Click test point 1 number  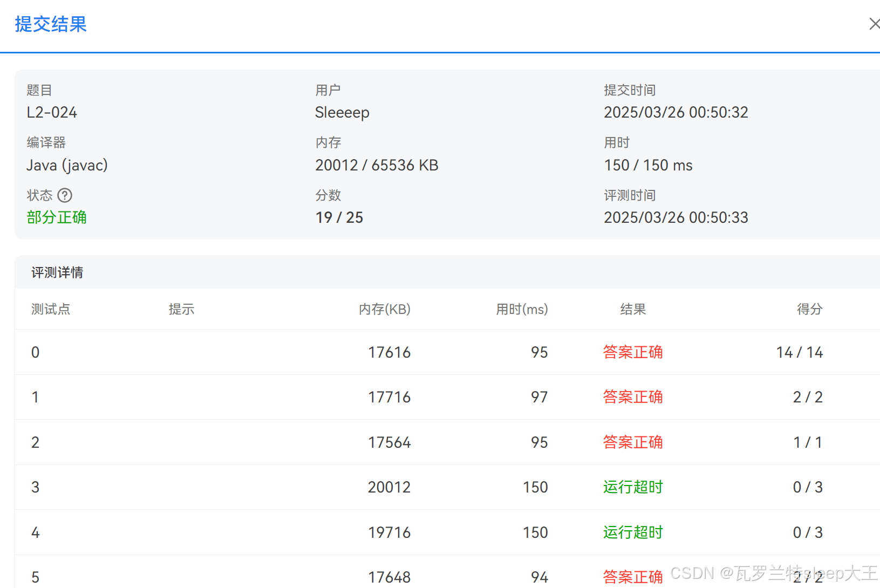coord(35,397)
